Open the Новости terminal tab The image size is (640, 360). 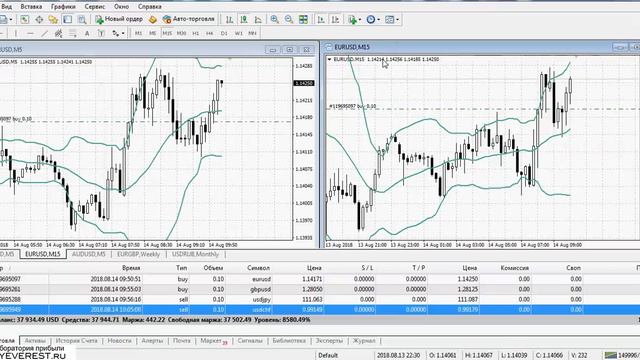click(x=120, y=341)
